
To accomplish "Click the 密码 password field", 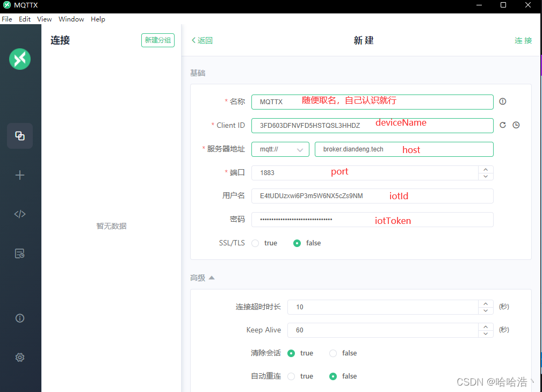I will (x=372, y=220).
